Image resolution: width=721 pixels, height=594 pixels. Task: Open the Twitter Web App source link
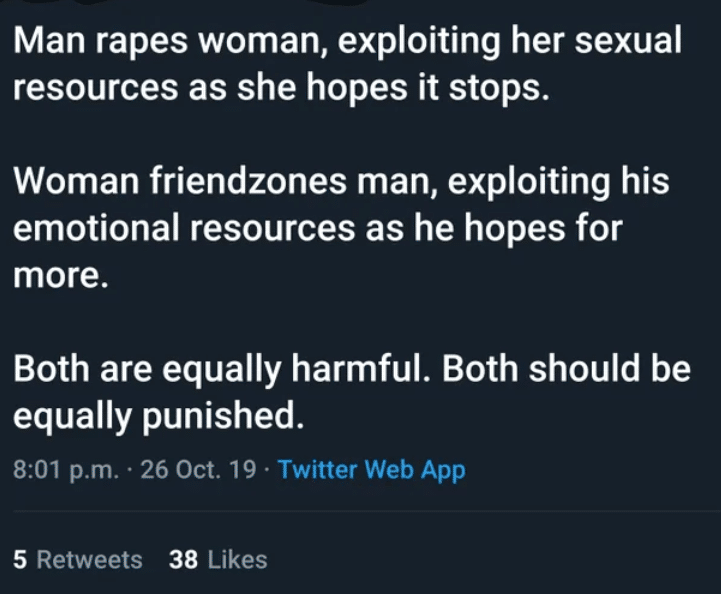click(x=372, y=470)
